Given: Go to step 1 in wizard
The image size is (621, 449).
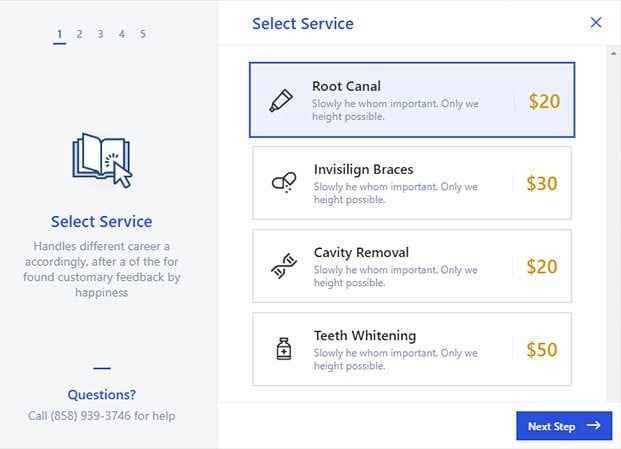Looking at the screenshot, I should (x=60, y=34).
